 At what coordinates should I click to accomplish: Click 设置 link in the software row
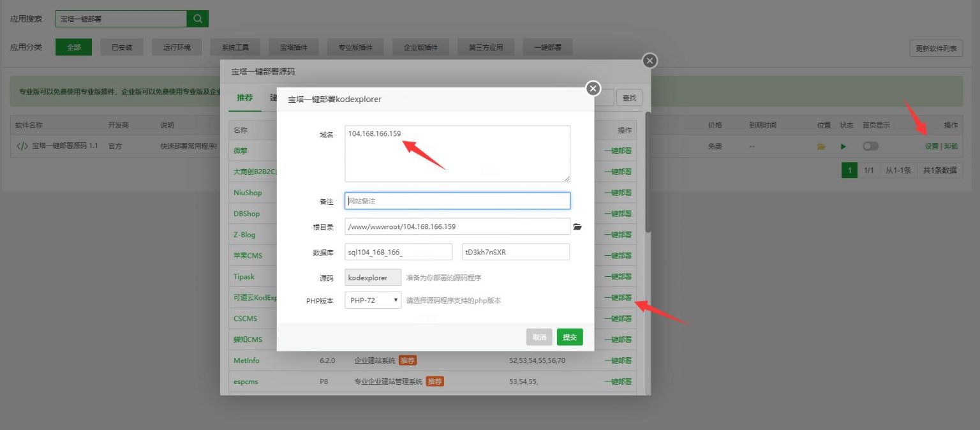(932, 146)
